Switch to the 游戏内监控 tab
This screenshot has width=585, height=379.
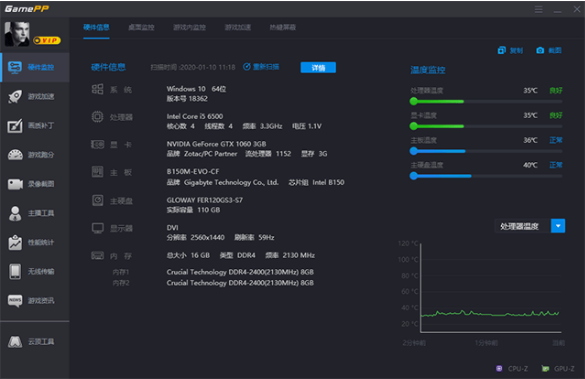(x=190, y=27)
